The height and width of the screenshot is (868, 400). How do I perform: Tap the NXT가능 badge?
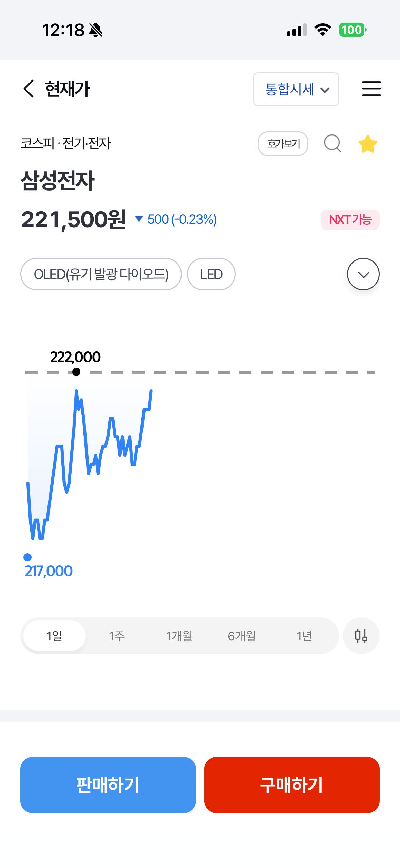[x=350, y=220]
